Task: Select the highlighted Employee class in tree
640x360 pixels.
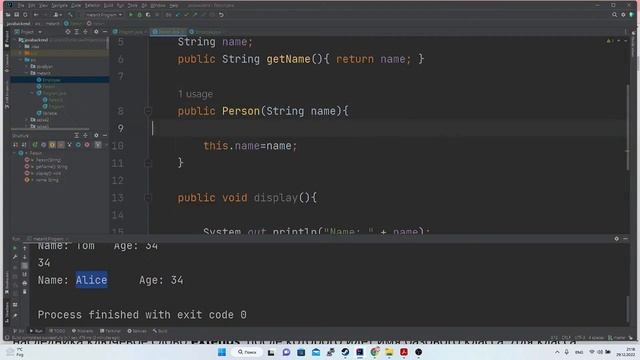Action: click(x=60, y=80)
